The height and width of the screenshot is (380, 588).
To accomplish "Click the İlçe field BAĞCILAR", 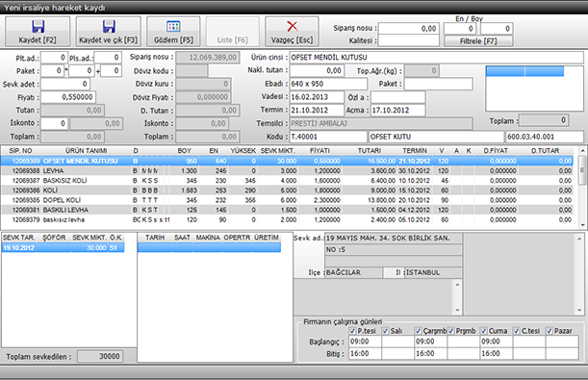I will pyautogui.click(x=353, y=272).
